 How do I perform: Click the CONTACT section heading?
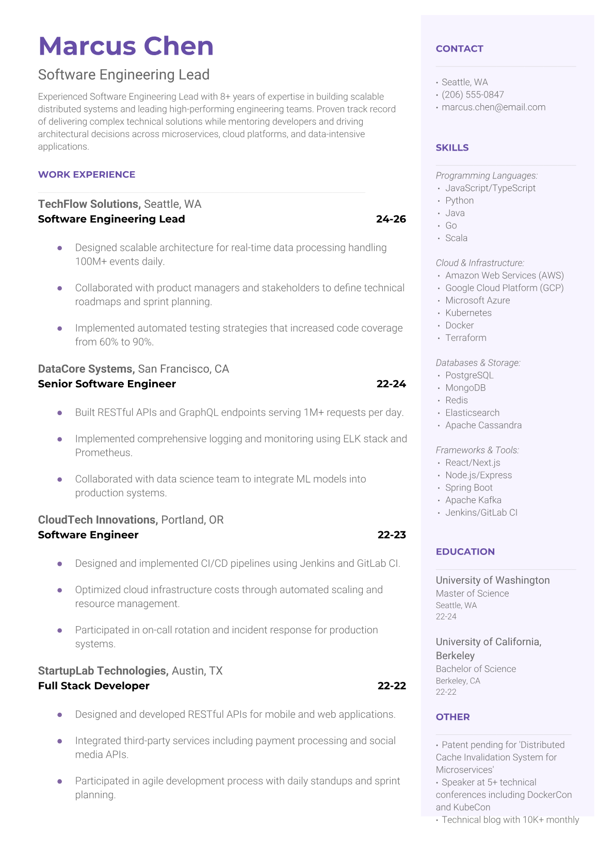[x=459, y=49]
